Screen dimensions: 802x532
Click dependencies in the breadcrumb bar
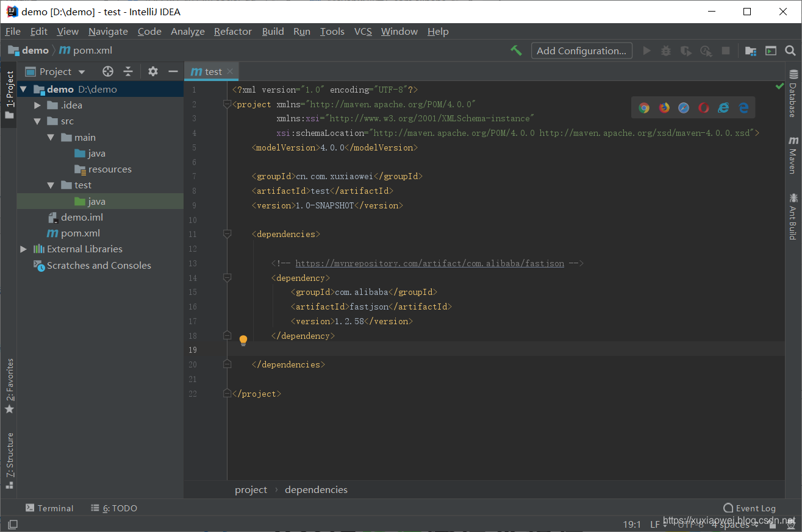316,489
